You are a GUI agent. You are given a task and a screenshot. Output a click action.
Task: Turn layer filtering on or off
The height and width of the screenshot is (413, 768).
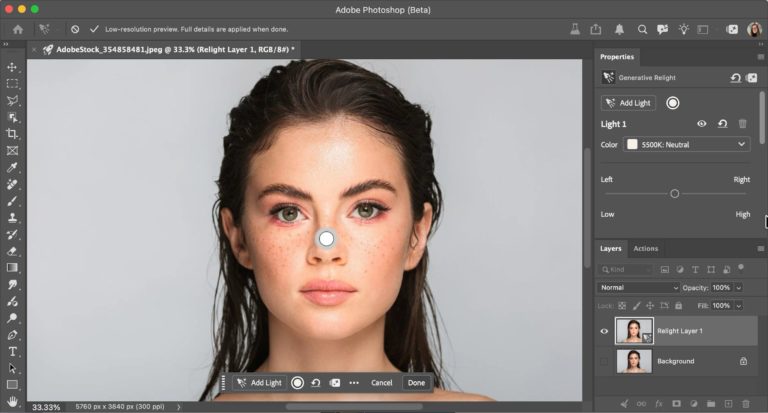[x=741, y=267]
